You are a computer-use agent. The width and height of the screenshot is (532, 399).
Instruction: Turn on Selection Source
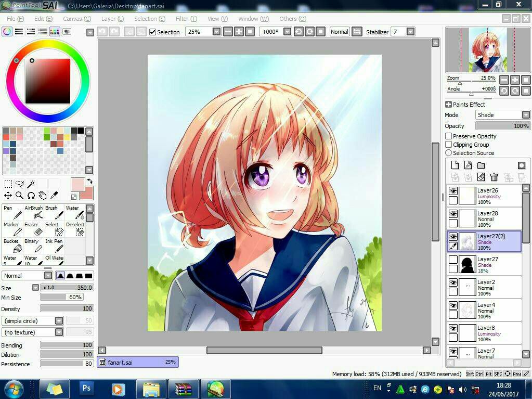click(x=449, y=153)
